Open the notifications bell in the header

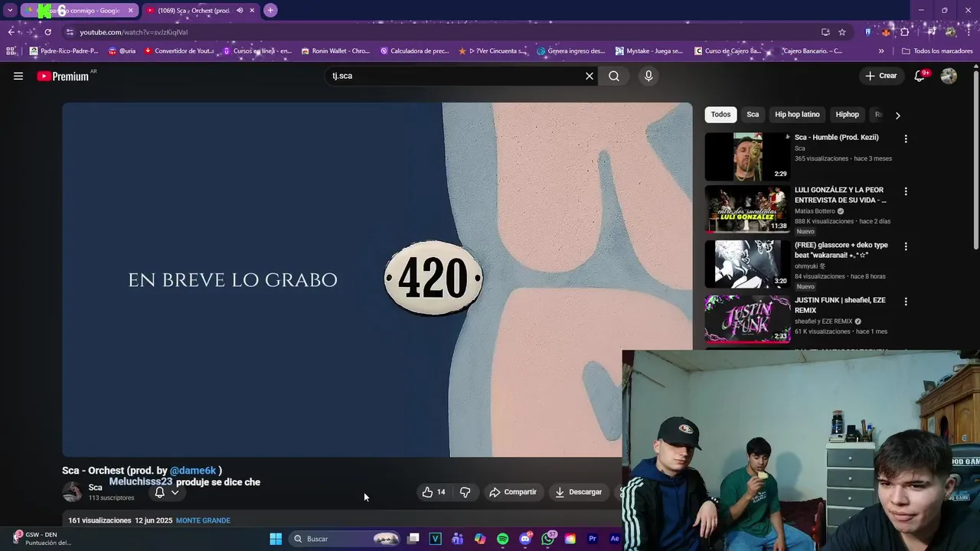(920, 76)
